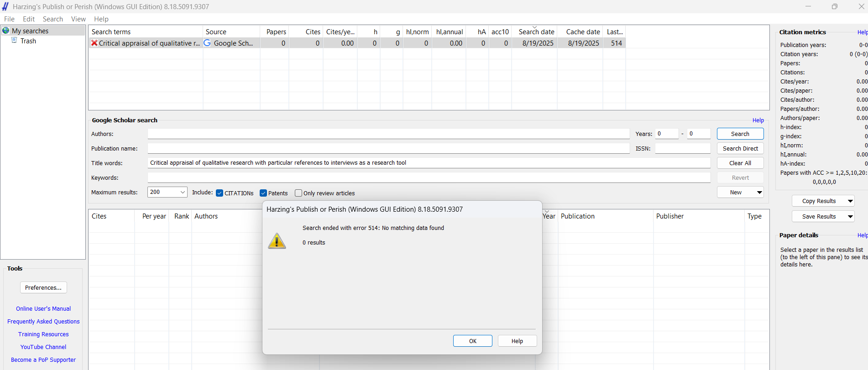Click the Title words input field
The height and width of the screenshot is (370, 868).
point(429,163)
